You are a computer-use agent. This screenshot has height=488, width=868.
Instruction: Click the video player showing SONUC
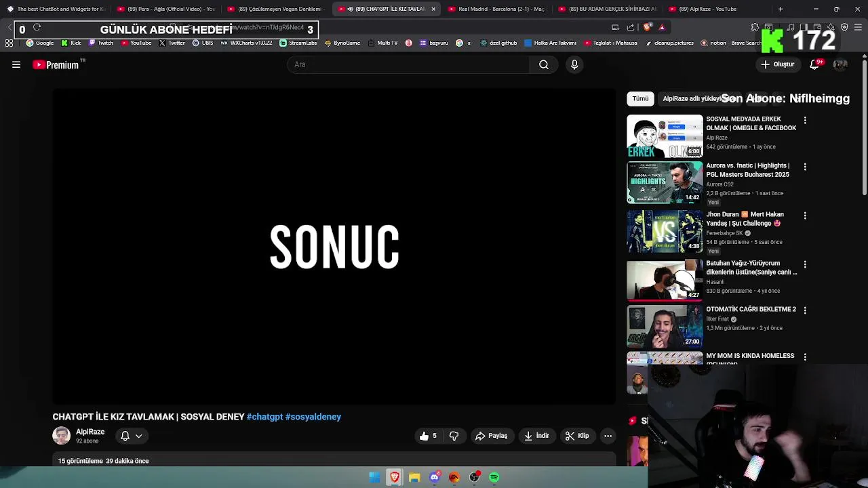(334, 247)
